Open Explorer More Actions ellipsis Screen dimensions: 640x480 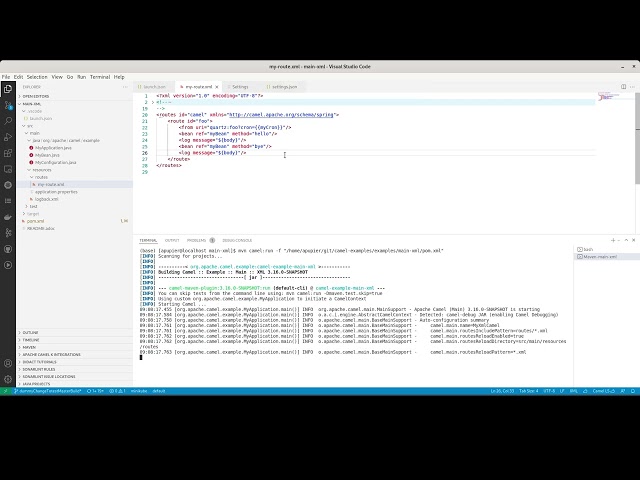125,87
